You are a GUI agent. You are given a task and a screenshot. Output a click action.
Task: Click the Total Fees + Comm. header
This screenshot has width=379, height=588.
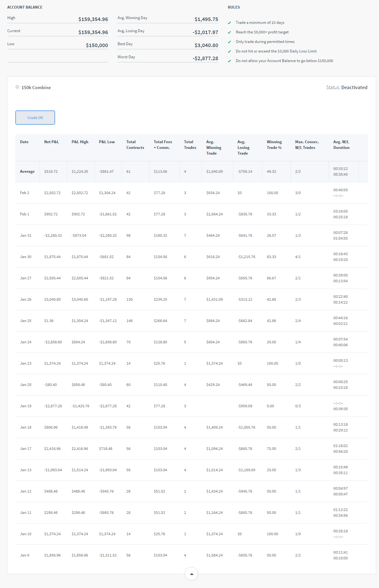(163, 145)
